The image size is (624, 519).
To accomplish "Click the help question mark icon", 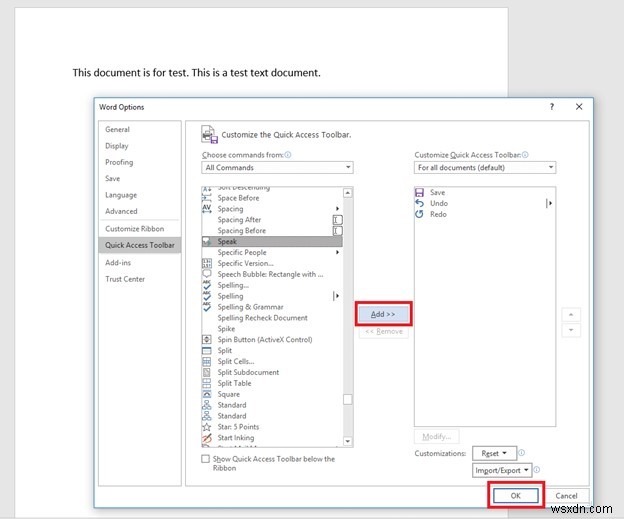I will (x=552, y=107).
